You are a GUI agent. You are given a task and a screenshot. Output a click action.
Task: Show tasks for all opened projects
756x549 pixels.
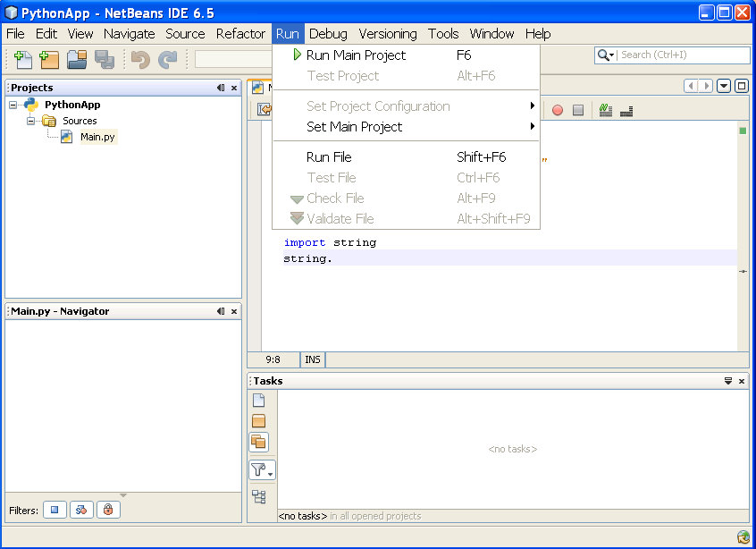(259, 442)
